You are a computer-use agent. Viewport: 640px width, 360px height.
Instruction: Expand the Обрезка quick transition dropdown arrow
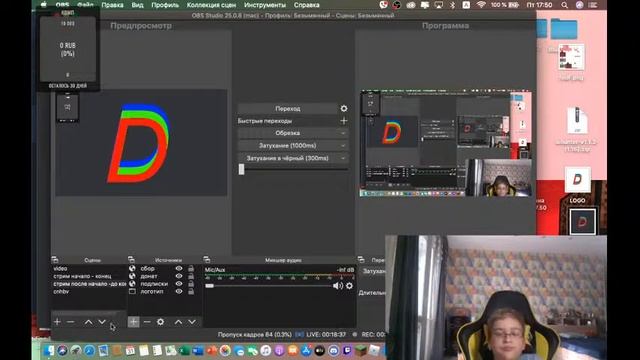tap(343, 133)
